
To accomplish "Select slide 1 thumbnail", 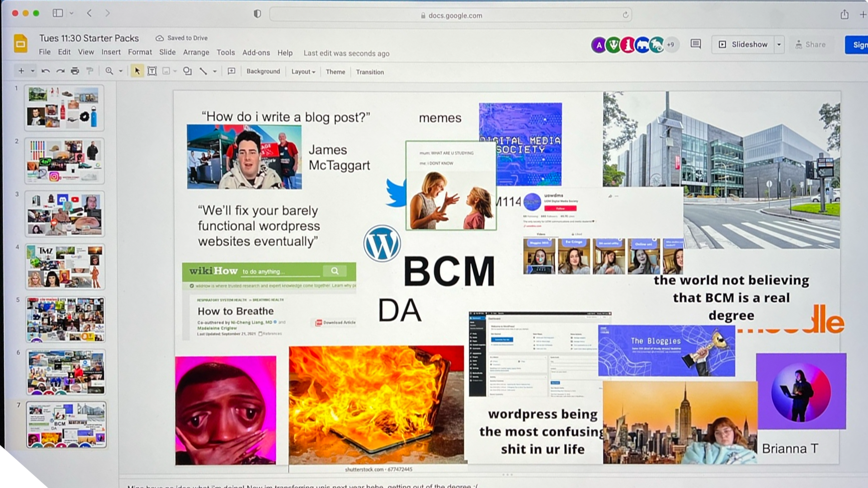I will click(64, 108).
